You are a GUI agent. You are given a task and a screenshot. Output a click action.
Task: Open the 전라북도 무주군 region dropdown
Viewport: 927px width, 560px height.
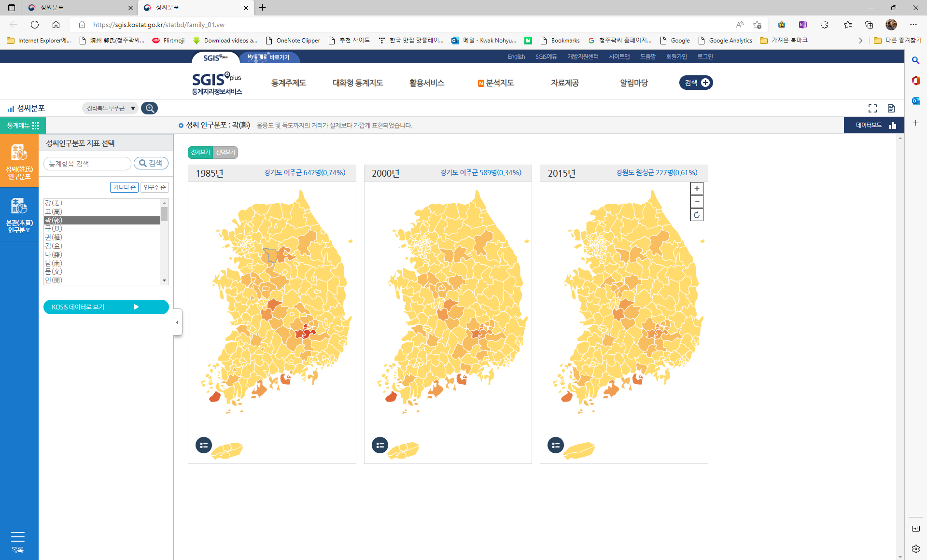tap(111, 108)
